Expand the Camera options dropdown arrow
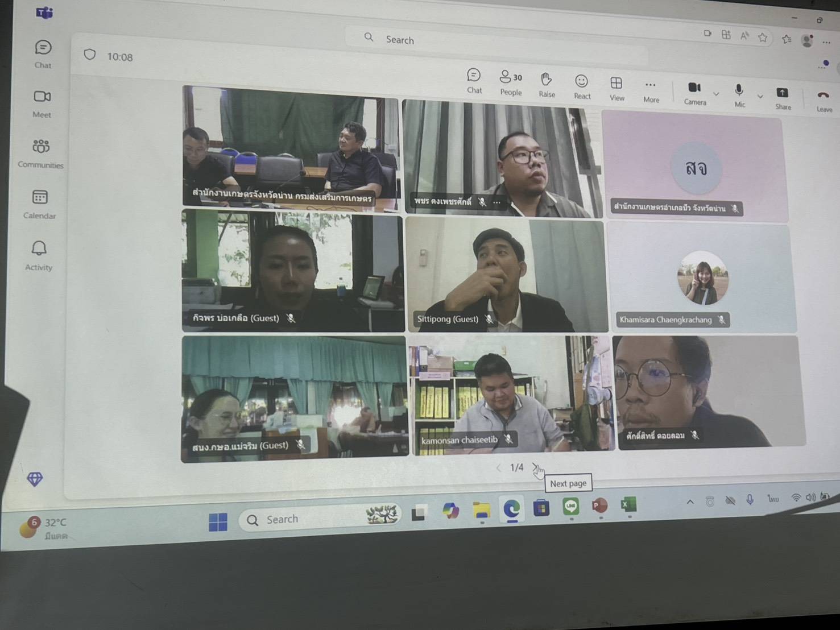Viewport: 840px width, 630px height. tap(716, 94)
